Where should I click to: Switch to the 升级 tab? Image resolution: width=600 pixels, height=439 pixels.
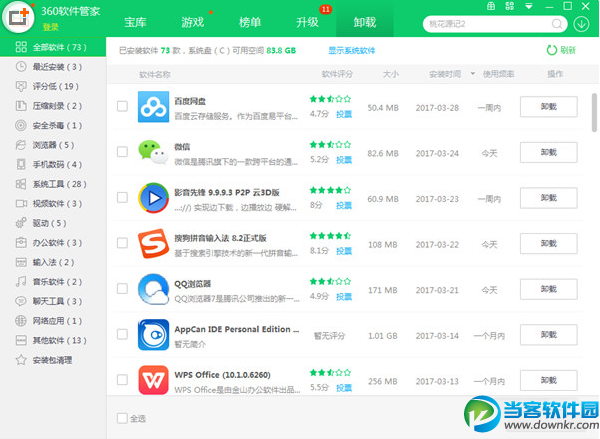point(307,22)
